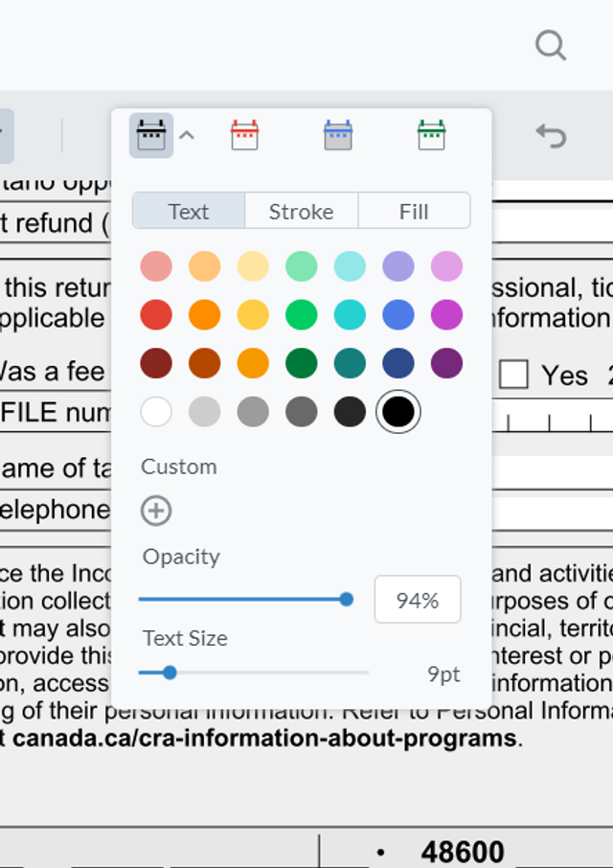Image resolution: width=613 pixels, height=868 pixels.
Task: Choose the bright red swatch
Action: (156, 315)
